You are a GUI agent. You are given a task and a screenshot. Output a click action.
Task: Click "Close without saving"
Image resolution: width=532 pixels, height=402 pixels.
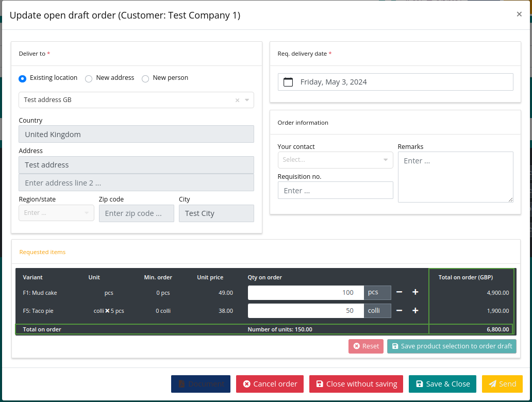356,383
